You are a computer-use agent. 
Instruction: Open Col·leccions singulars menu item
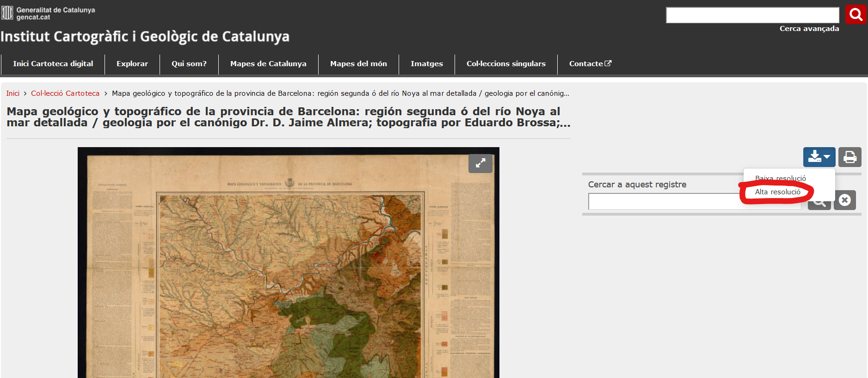coord(506,64)
